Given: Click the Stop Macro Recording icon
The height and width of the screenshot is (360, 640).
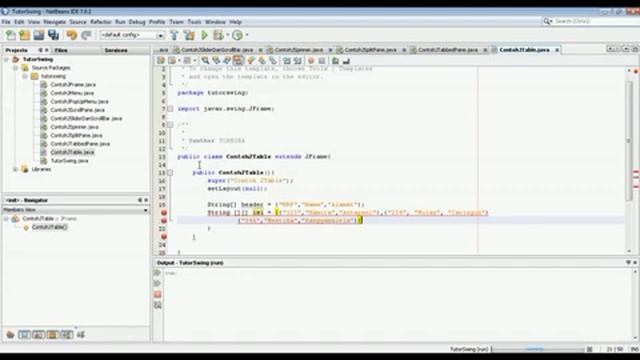Looking at the screenshot, I should tap(322, 61).
